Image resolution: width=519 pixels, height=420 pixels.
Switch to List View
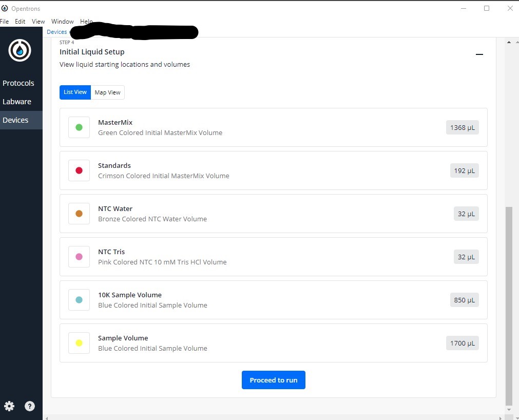pyautogui.click(x=75, y=92)
